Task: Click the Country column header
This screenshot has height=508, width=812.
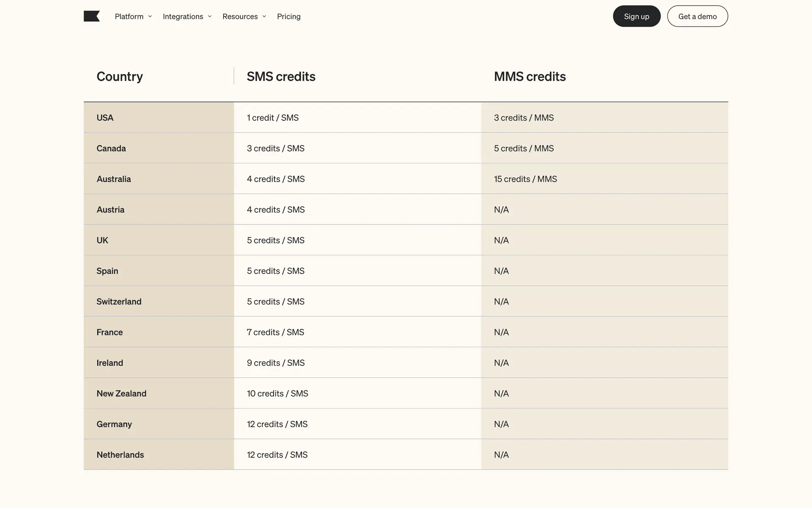Action: pos(120,77)
